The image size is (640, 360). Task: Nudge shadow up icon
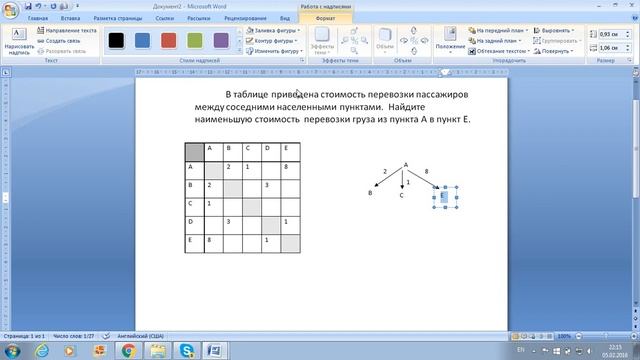point(354,31)
